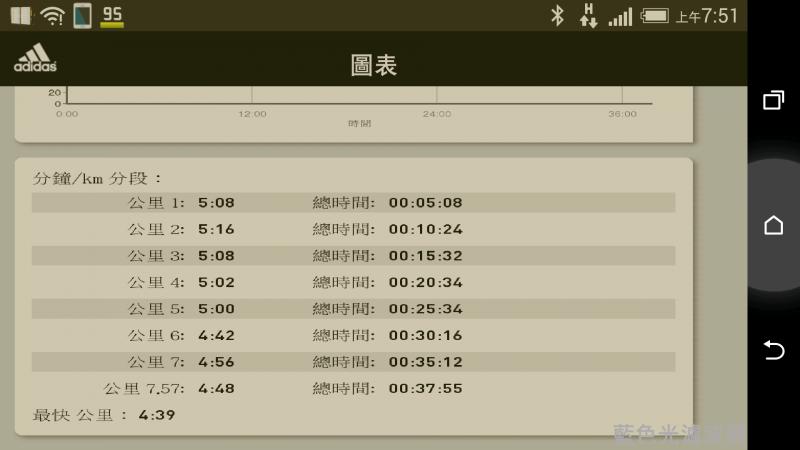Image resolution: width=800 pixels, height=450 pixels.
Task: Tap the 95 battery percentage notification
Action: coord(112,16)
